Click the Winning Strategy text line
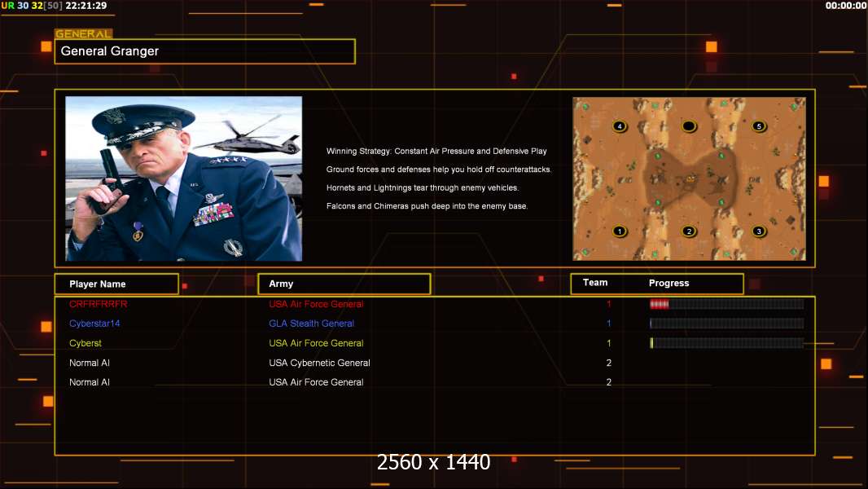868x489 pixels. click(x=436, y=152)
